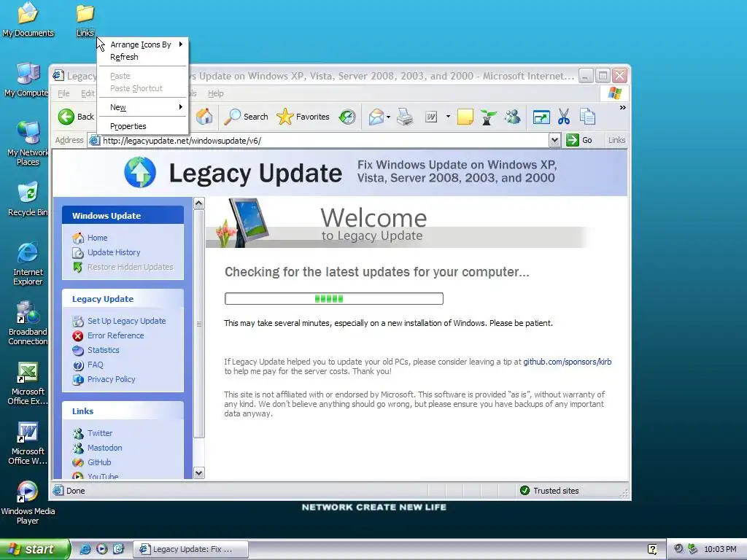Launch Internet Explorer from Quick Launch
Viewport: 747px width, 560px height.
[x=85, y=549]
